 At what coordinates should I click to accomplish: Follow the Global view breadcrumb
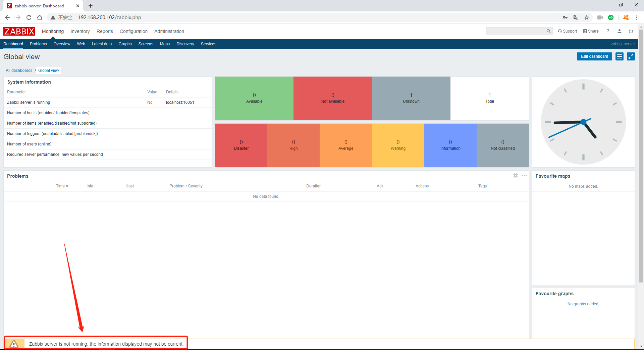point(49,71)
